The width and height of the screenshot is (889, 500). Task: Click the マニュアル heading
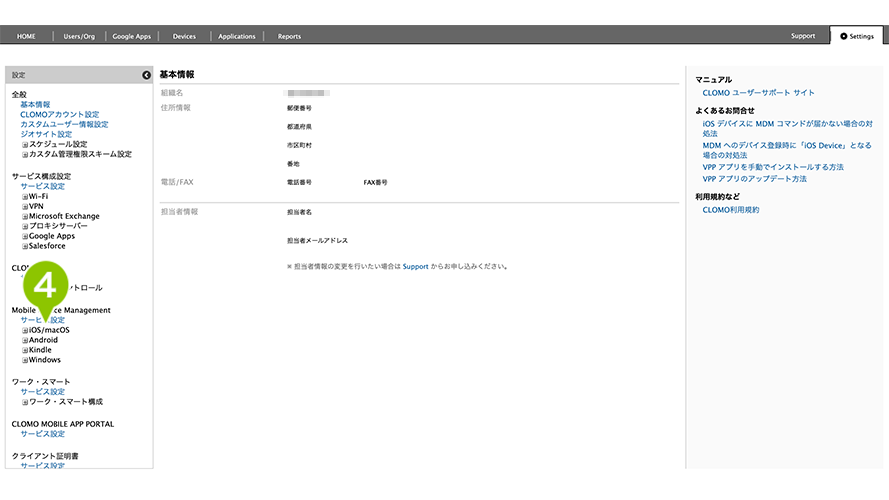coord(713,80)
